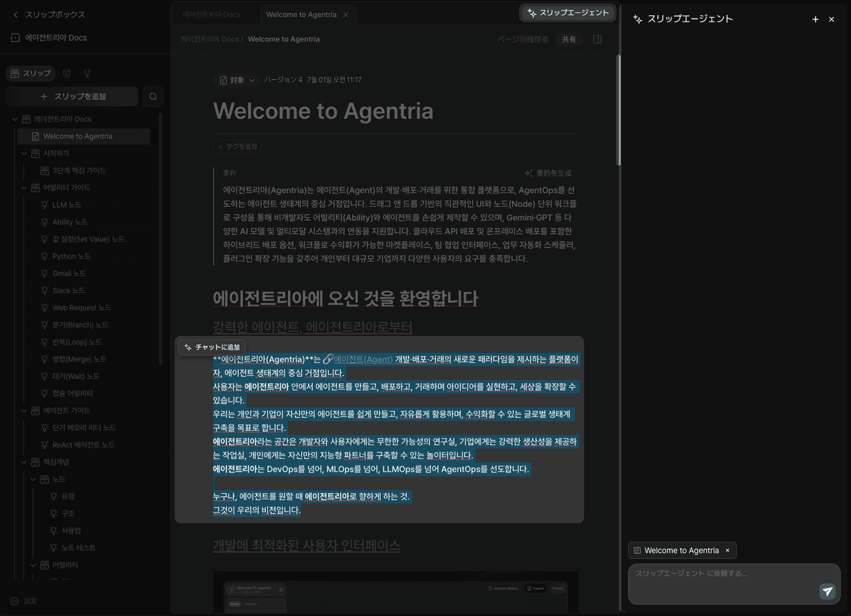Click the 共有 share button
Image resolution: width=851 pixels, height=616 pixels.
[569, 39]
